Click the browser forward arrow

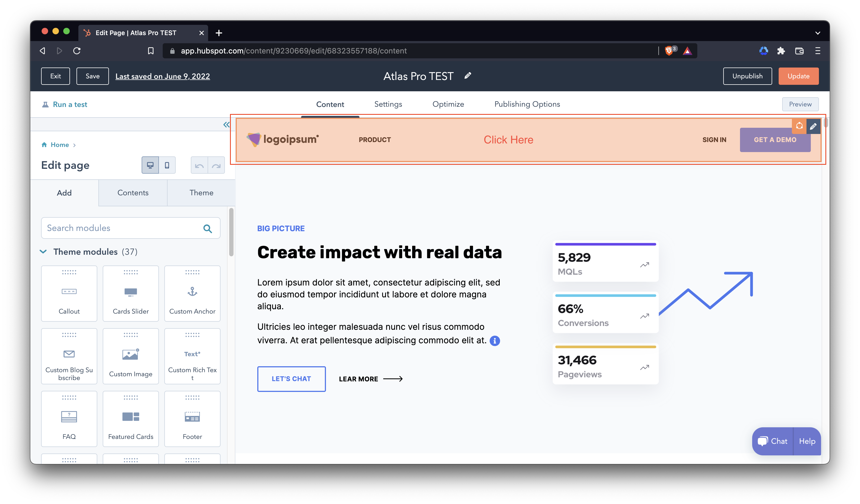coord(59,51)
